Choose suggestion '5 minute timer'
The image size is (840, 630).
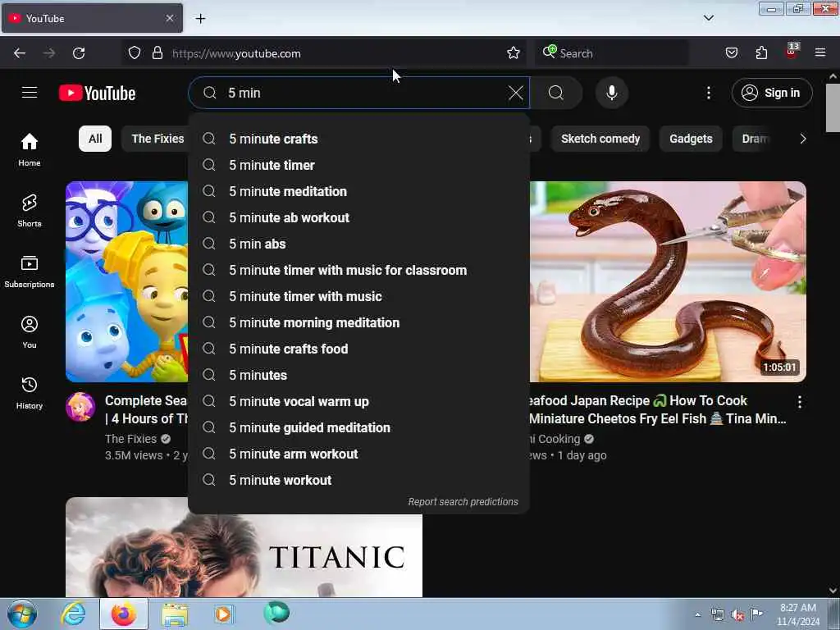click(x=359, y=165)
